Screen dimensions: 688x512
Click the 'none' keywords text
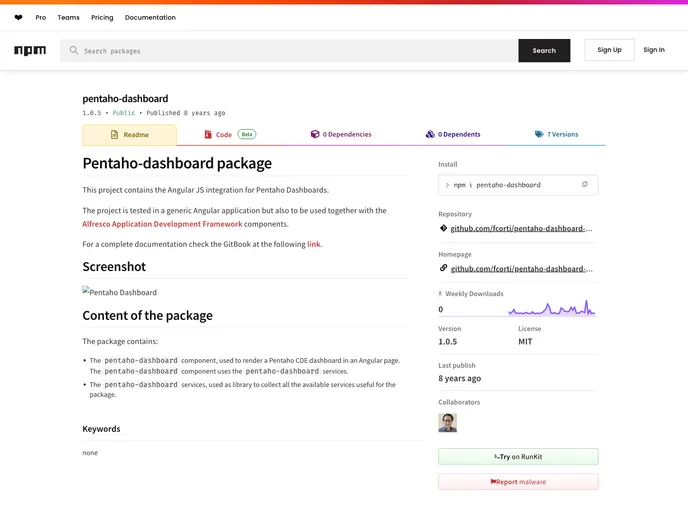coord(90,453)
